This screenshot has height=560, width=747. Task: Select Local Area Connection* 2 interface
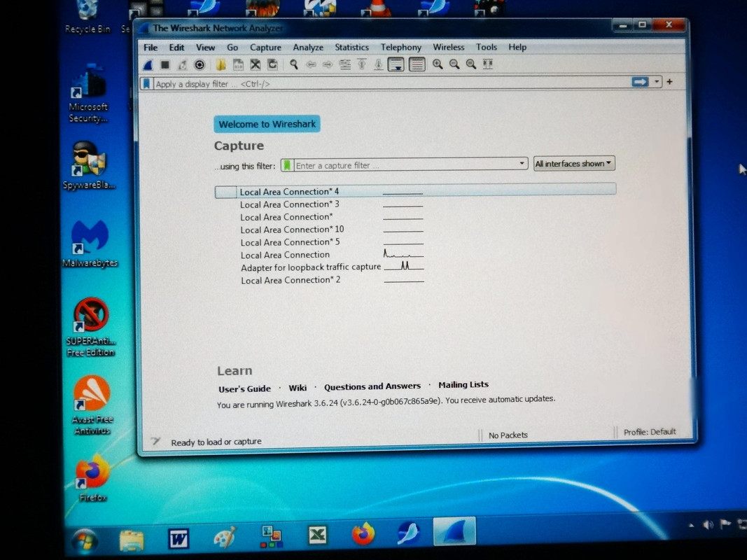(x=290, y=280)
